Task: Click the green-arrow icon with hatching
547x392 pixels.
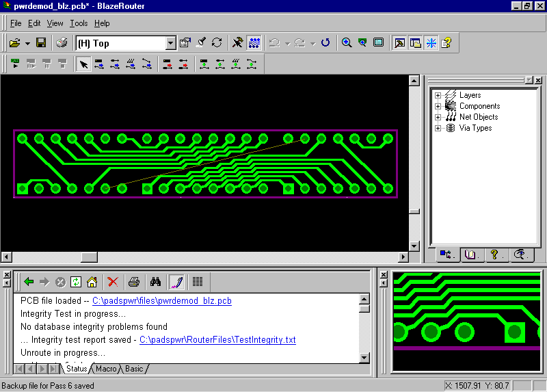Action: [x=236, y=64]
